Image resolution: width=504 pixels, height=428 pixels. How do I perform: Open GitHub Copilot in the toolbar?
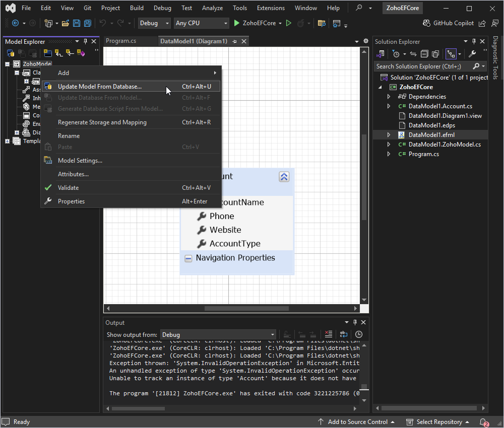point(451,23)
